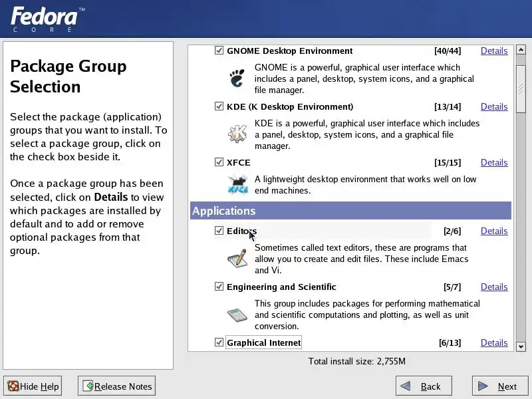The height and width of the screenshot is (399, 532).
Task: Toggle the Editors checkbox
Action: click(219, 231)
